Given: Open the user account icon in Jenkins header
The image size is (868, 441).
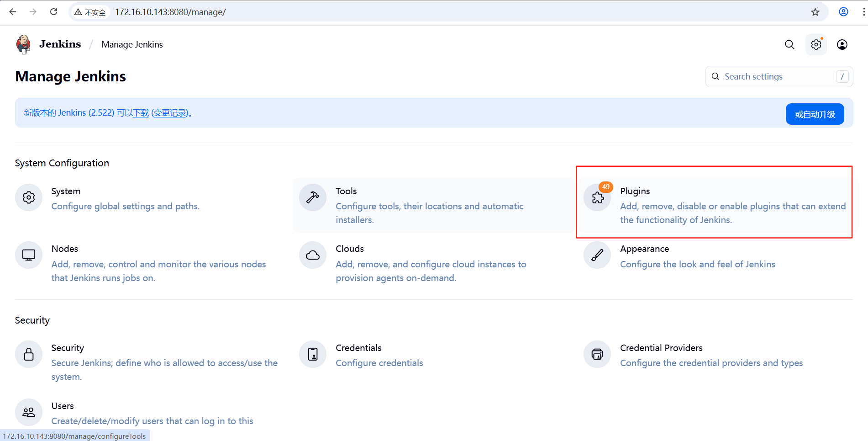Looking at the screenshot, I should [x=842, y=44].
